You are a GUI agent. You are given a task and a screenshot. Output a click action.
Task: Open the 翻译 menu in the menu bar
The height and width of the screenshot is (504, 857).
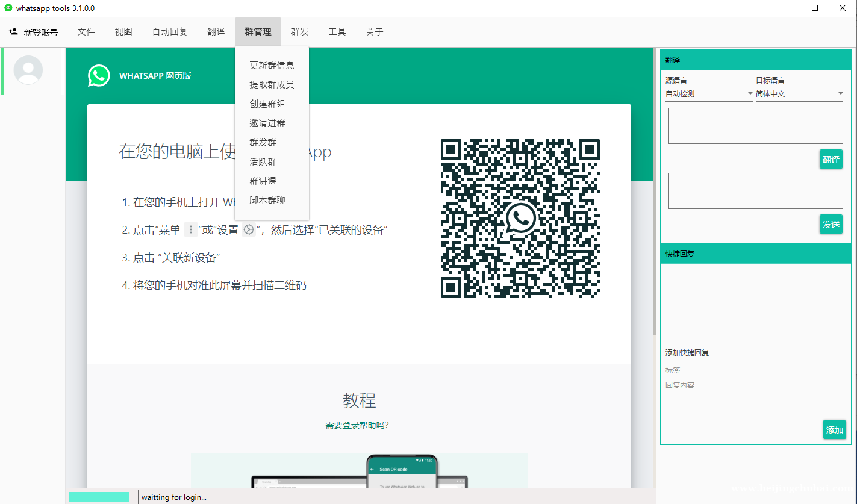click(x=216, y=32)
